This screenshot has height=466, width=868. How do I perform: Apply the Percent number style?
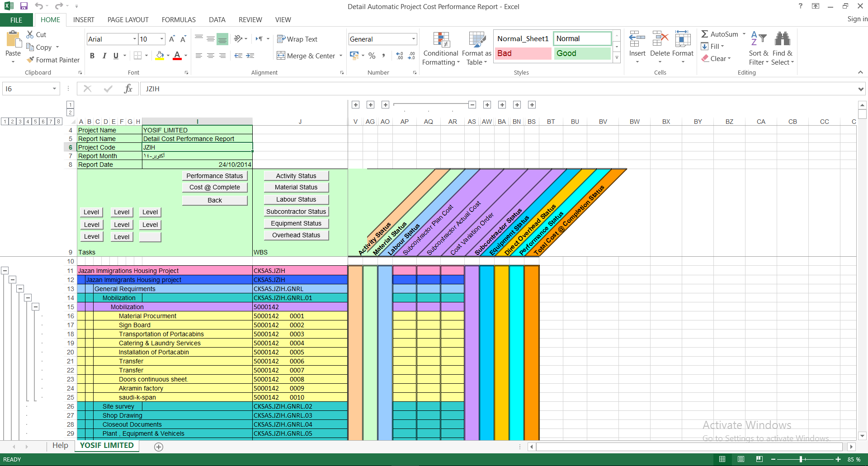(x=372, y=56)
